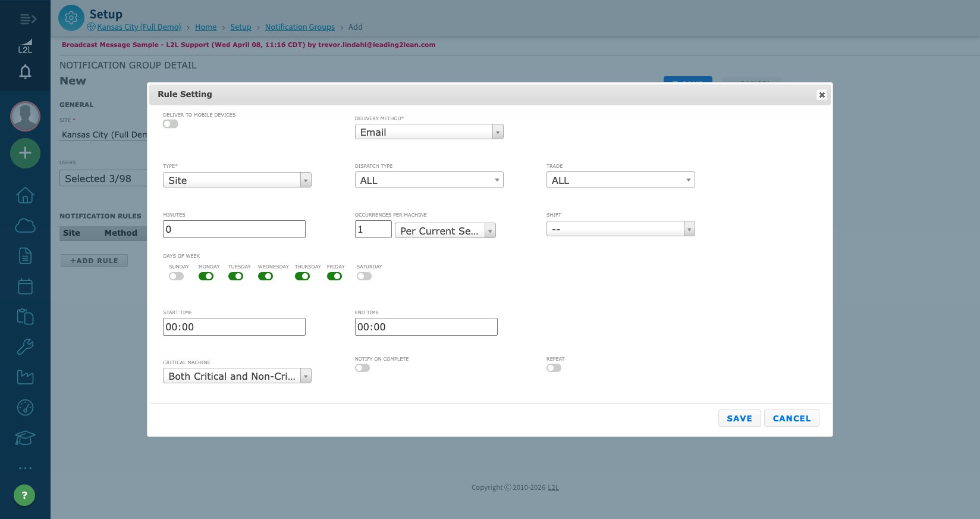This screenshot has height=519, width=980.
Task: Open the cloud icon in sidebar
Action: (25, 226)
